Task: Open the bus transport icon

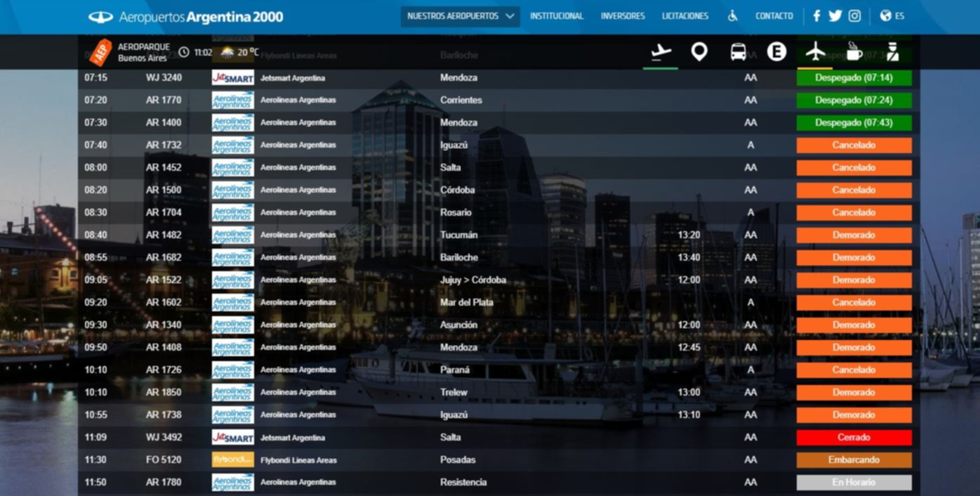Action: click(739, 52)
